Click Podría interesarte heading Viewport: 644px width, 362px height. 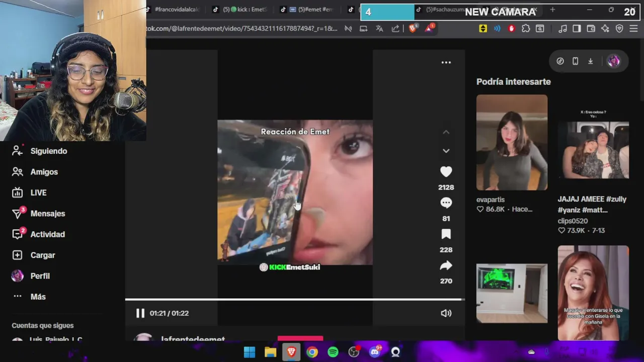click(x=514, y=81)
